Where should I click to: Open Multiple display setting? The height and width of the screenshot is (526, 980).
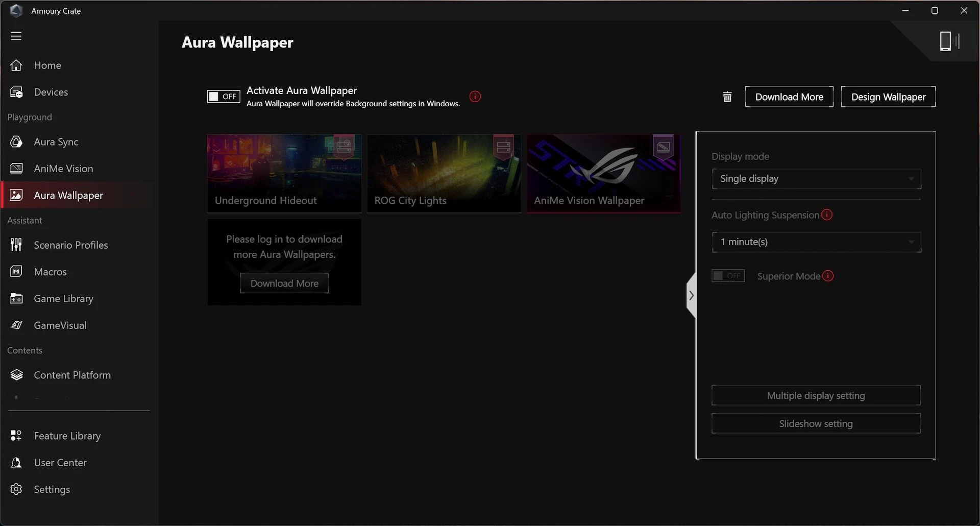pos(816,396)
